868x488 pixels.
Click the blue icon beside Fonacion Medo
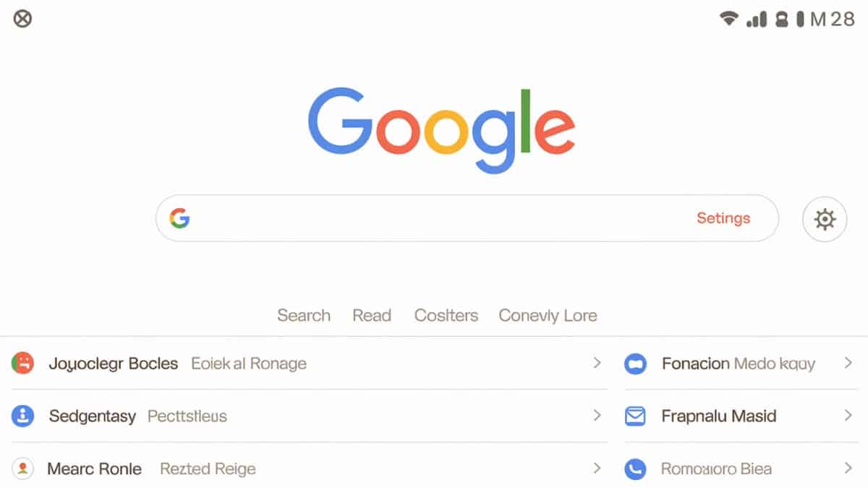[634, 364]
